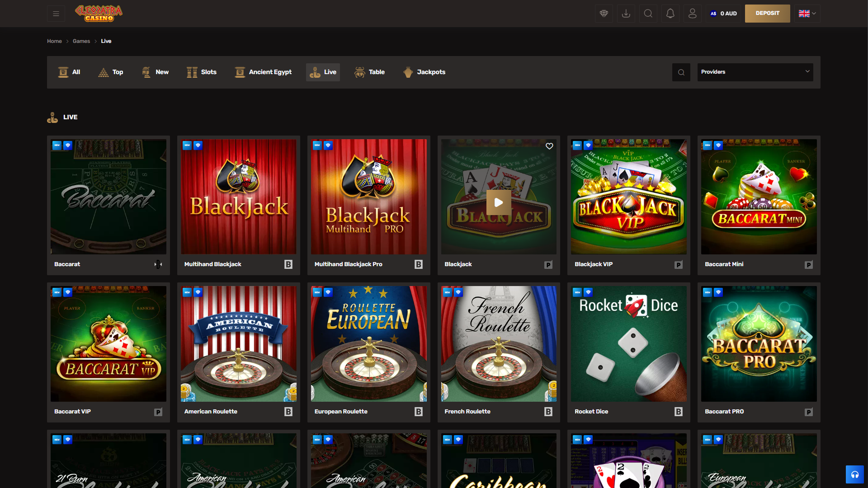The height and width of the screenshot is (488, 868).
Task: Click B provider icon on Multihand Blackjack Pro
Action: (419, 264)
